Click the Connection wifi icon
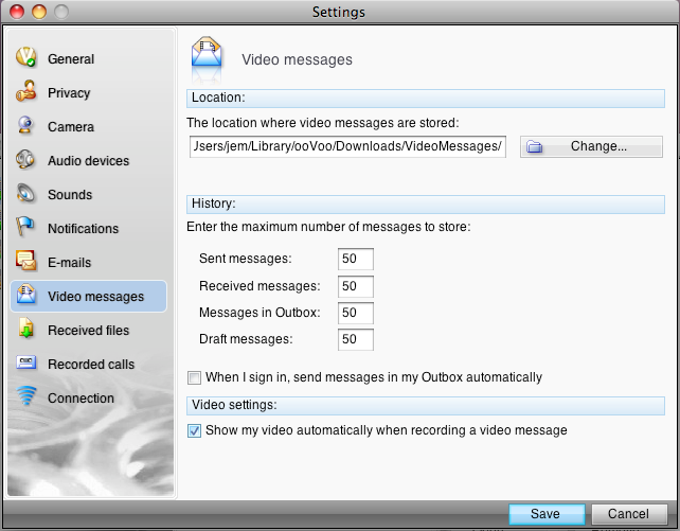 26,396
